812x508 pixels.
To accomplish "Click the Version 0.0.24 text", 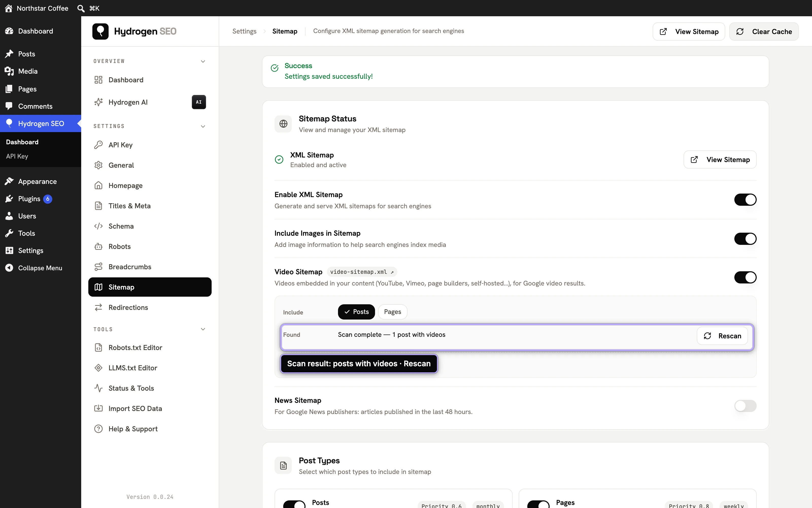I will pyautogui.click(x=150, y=497).
